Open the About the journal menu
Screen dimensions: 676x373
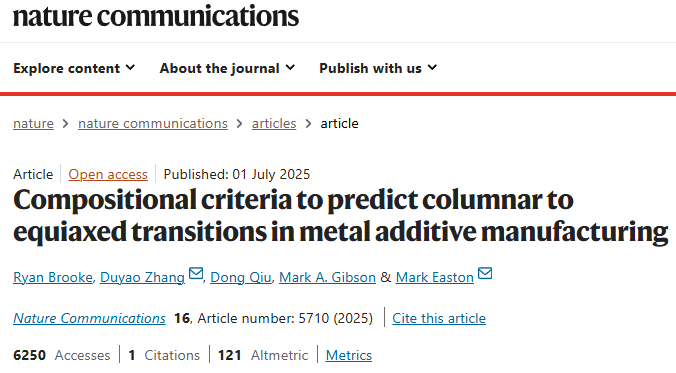tap(227, 68)
